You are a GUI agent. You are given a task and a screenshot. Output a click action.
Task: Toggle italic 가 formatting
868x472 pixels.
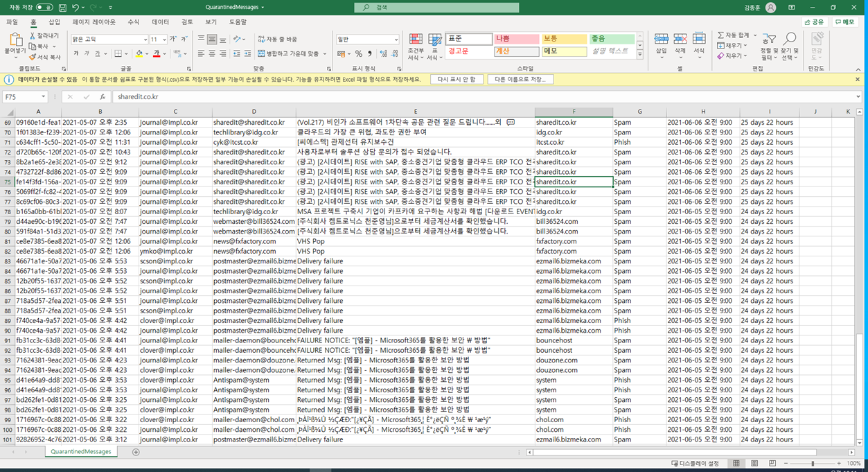point(87,53)
